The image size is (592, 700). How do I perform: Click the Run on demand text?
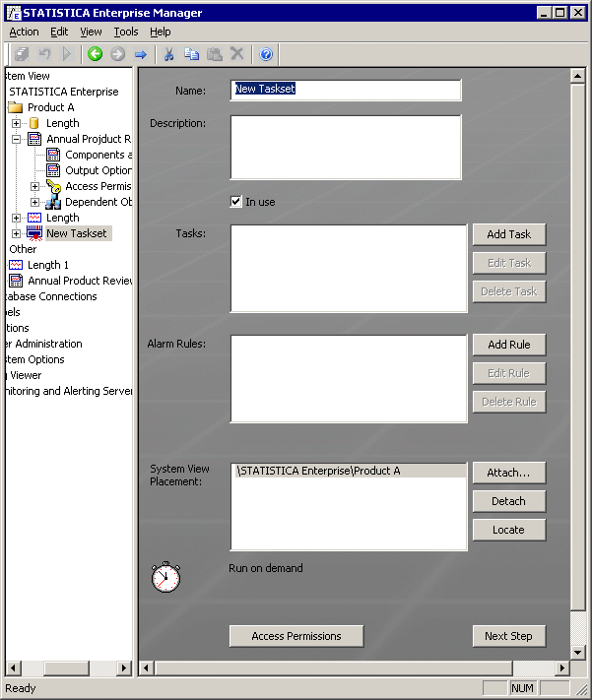266,568
